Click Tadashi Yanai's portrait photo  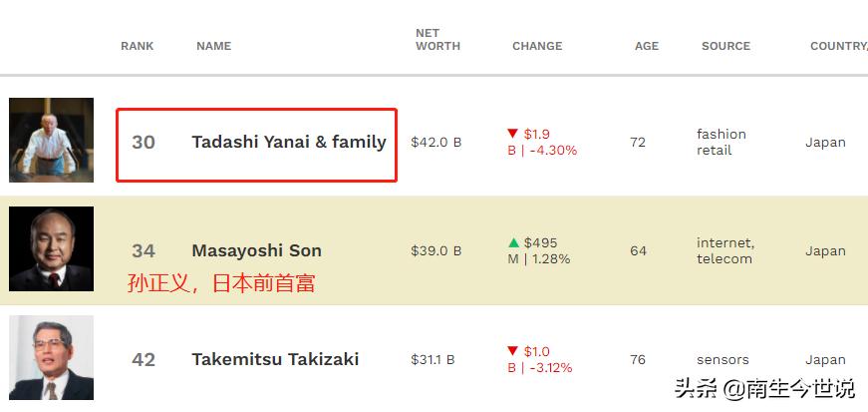(51, 140)
